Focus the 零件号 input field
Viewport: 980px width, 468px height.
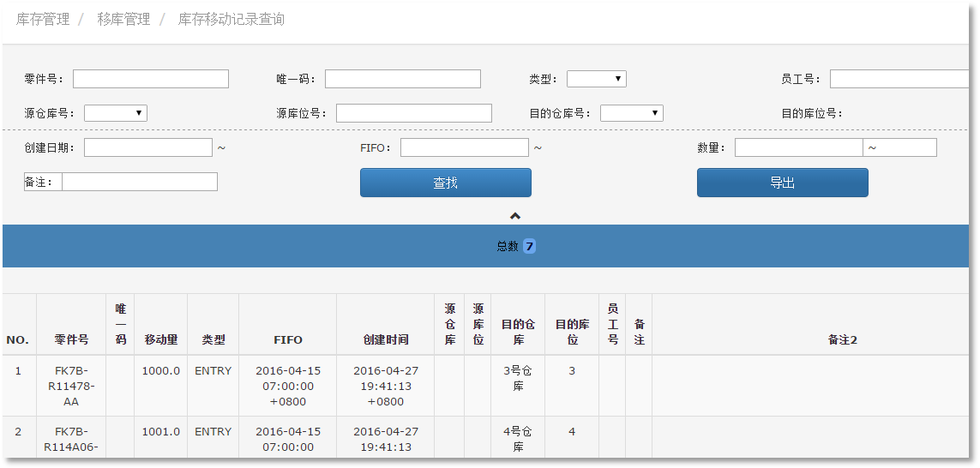click(x=151, y=79)
